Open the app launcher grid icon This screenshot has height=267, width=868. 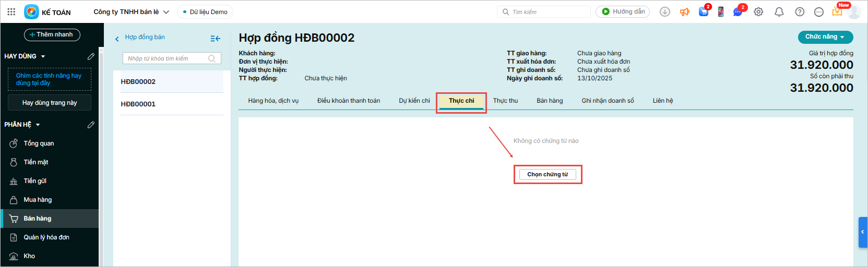pos(11,11)
